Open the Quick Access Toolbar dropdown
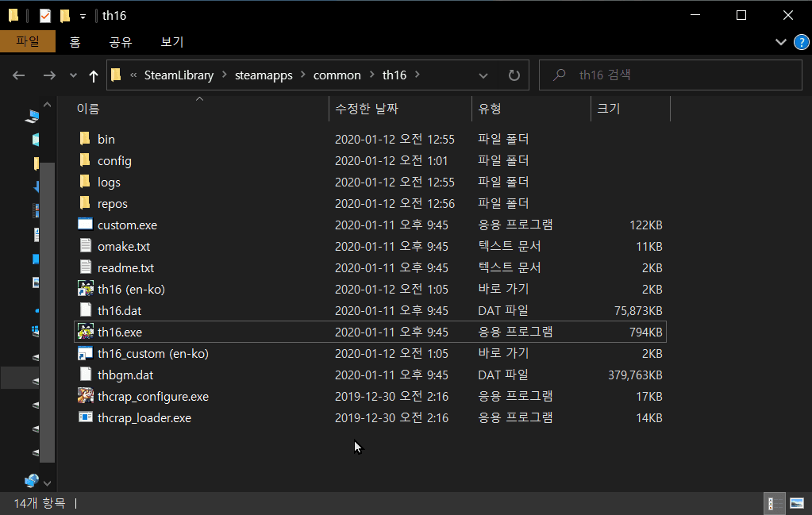 tap(83, 17)
